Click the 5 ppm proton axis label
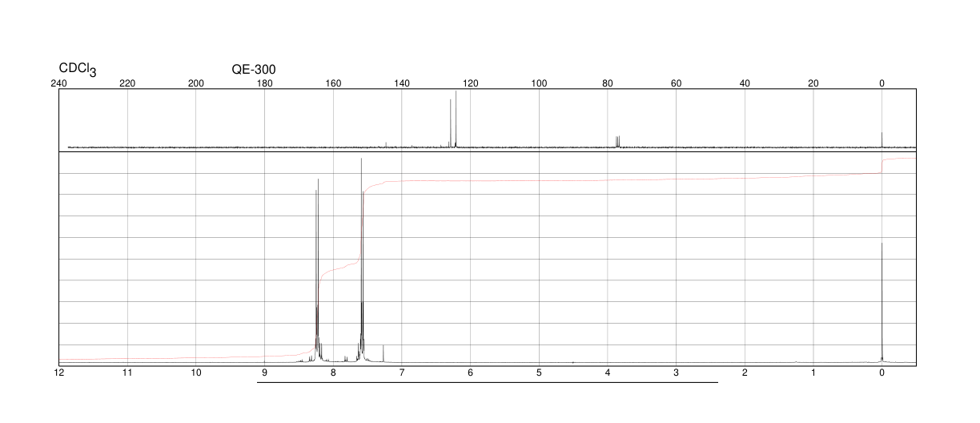This screenshot has width=980, height=423. pyautogui.click(x=539, y=373)
